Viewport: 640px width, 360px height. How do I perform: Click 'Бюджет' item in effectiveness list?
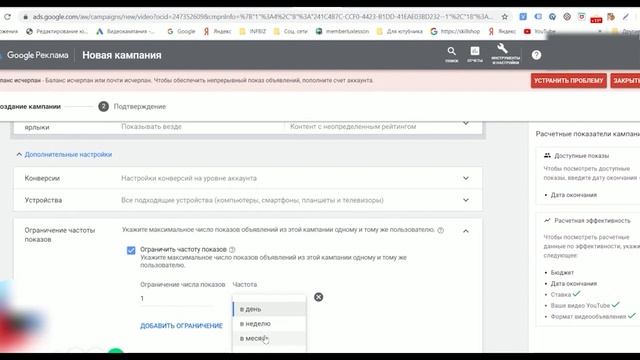click(x=562, y=273)
